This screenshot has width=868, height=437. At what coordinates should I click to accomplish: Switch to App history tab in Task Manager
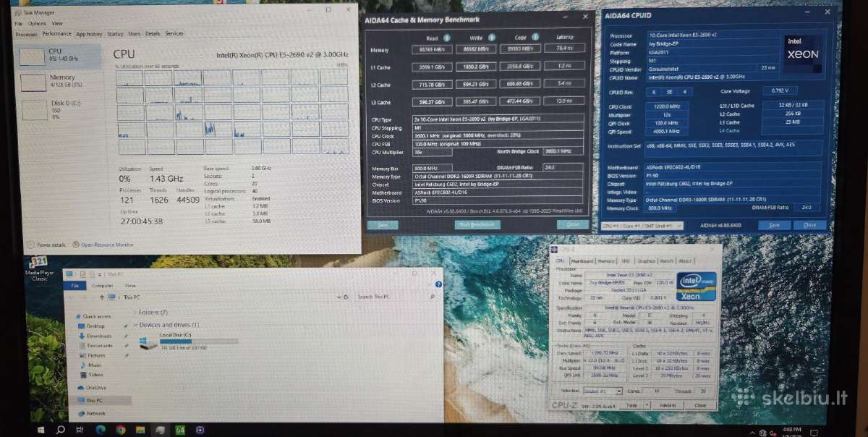click(x=89, y=34)
